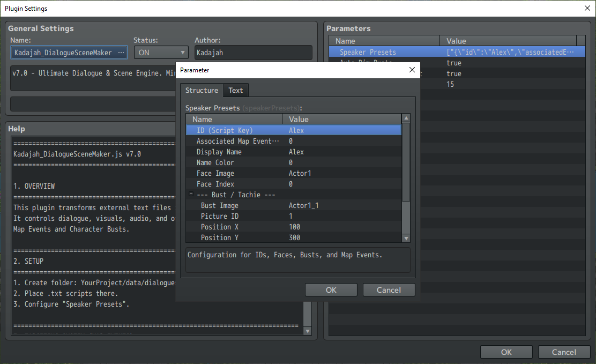Switch to the Structure tab
Screen dimensions: 596x364
pyautogui.click(x=202, y=90)
